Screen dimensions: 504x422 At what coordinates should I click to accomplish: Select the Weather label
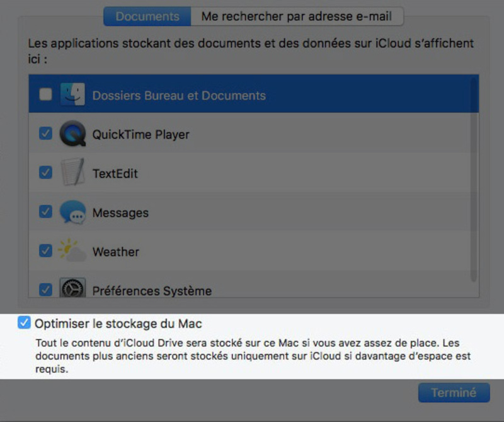[x=116, y=252]
